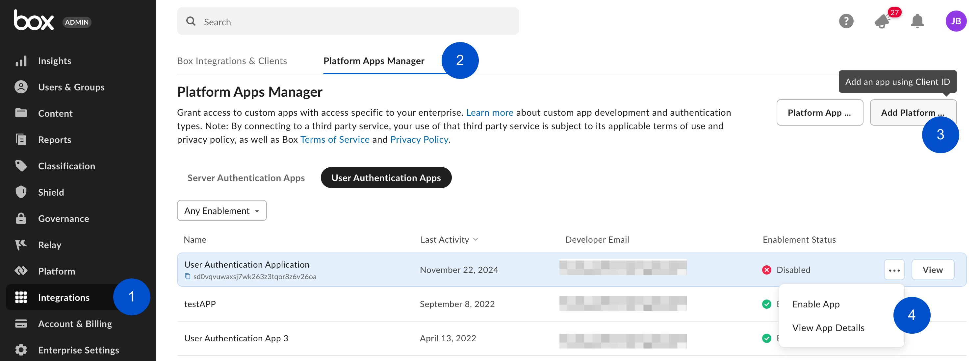This screenshot has height=361, width=980.
Task: Open notifications via the bell icon
Action: click(917, 21)
